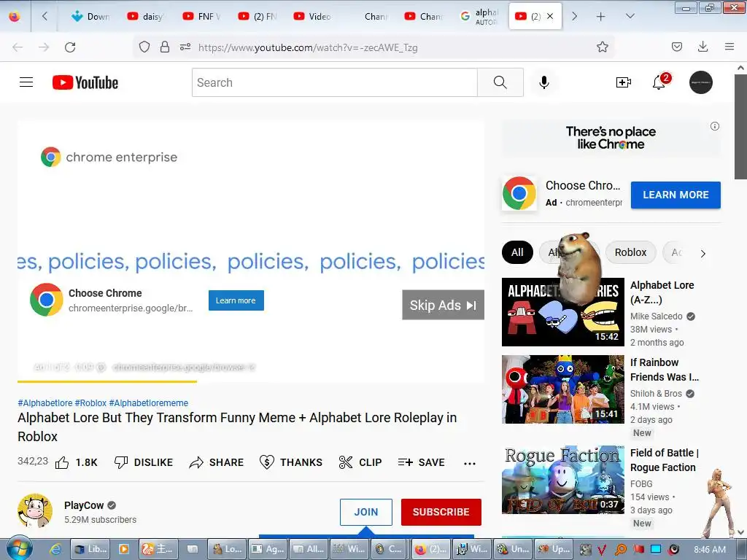This screenshot has width=747, height=560.
Task: Switch to the daisy tab
Action: pos(146,17)
